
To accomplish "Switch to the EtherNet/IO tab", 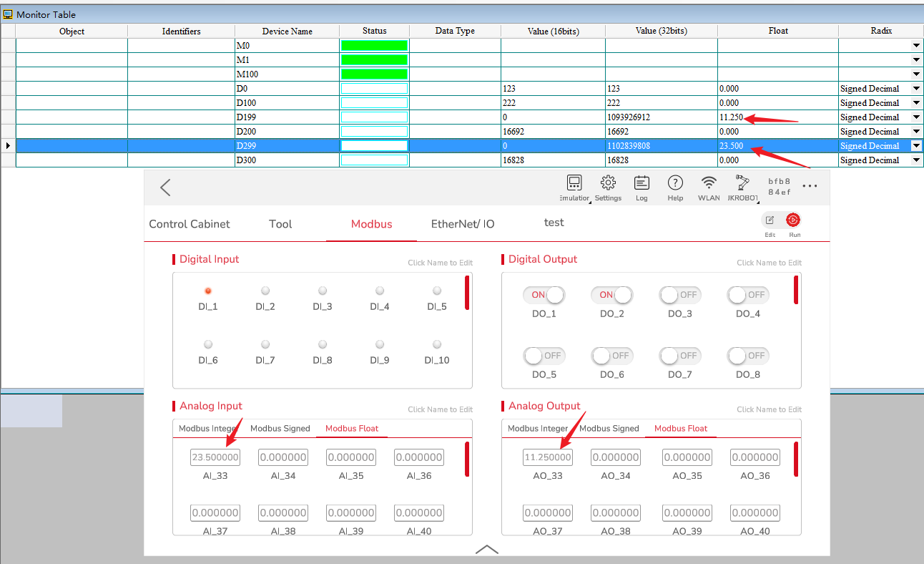I will pos(462,224).
